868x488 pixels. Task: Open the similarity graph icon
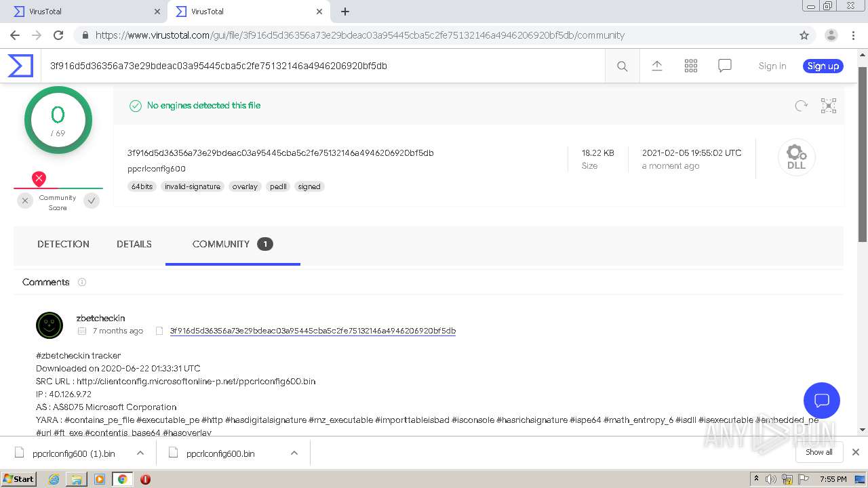coord(829,106)
